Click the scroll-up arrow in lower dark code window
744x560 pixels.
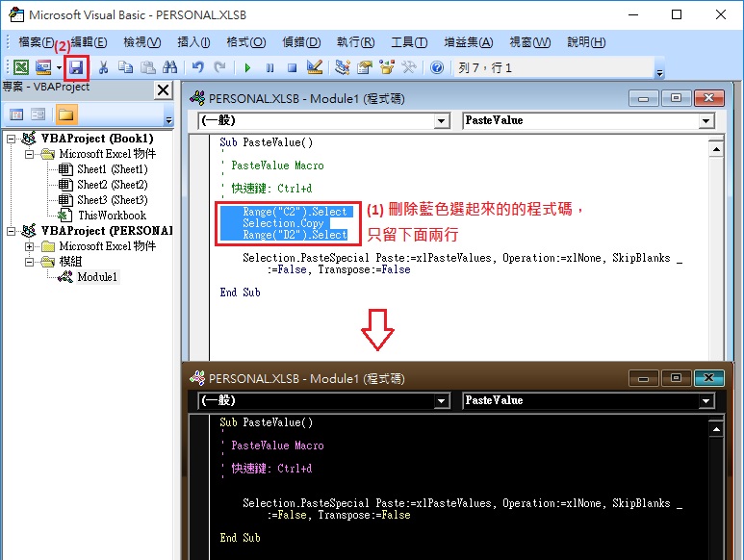pos(716,429)
